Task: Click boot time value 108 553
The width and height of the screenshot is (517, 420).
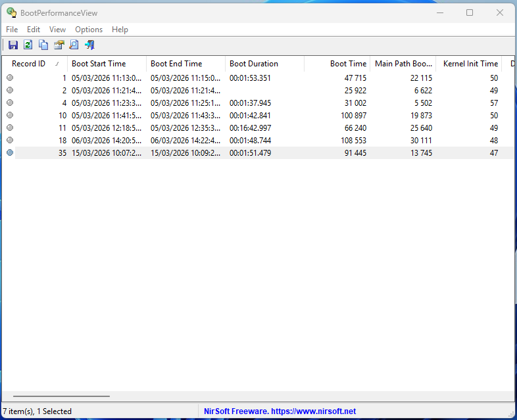Action: pos(353,141)
